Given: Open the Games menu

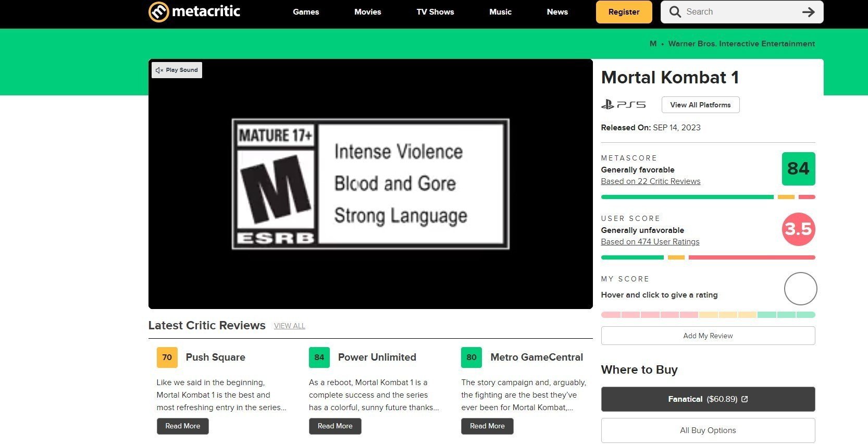Looking at the screenshot, I should tap(306, 12).
